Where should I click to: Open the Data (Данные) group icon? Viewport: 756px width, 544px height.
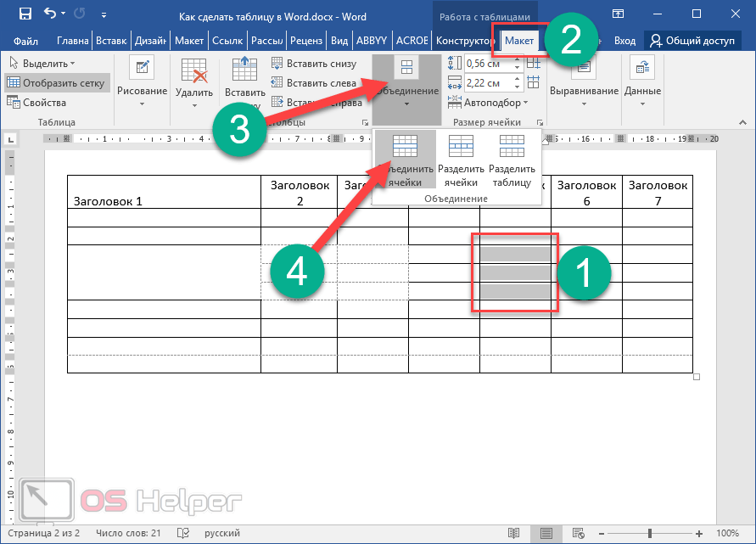point(642,69)
